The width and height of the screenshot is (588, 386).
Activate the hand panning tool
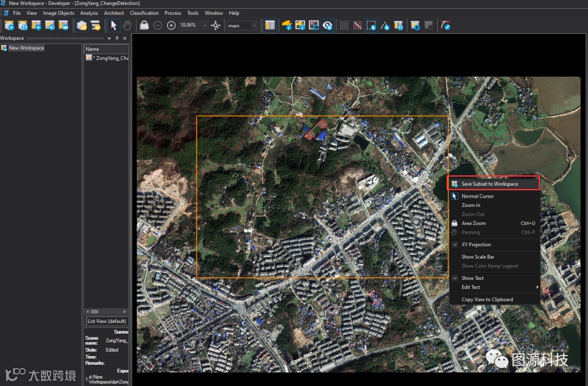tap(127, 26)
